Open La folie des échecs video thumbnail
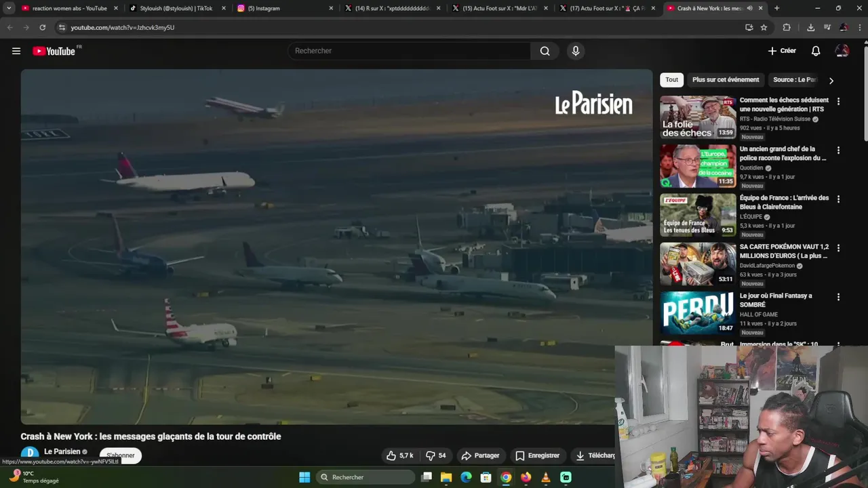 [698, 117]
